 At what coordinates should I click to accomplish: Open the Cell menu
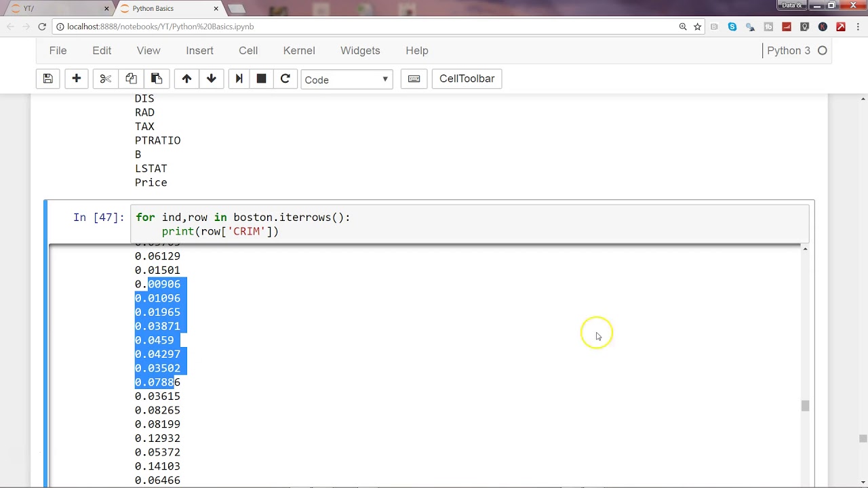coord(248,50)
